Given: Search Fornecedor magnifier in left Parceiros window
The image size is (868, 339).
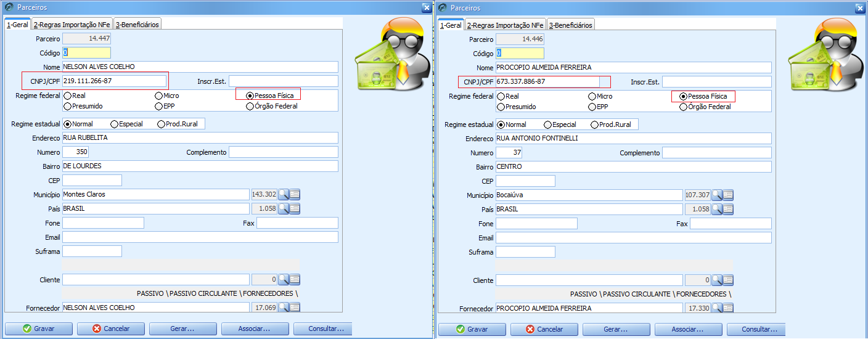Looking at the screenshot, I should pyautogui.click(x=284, y=307).
